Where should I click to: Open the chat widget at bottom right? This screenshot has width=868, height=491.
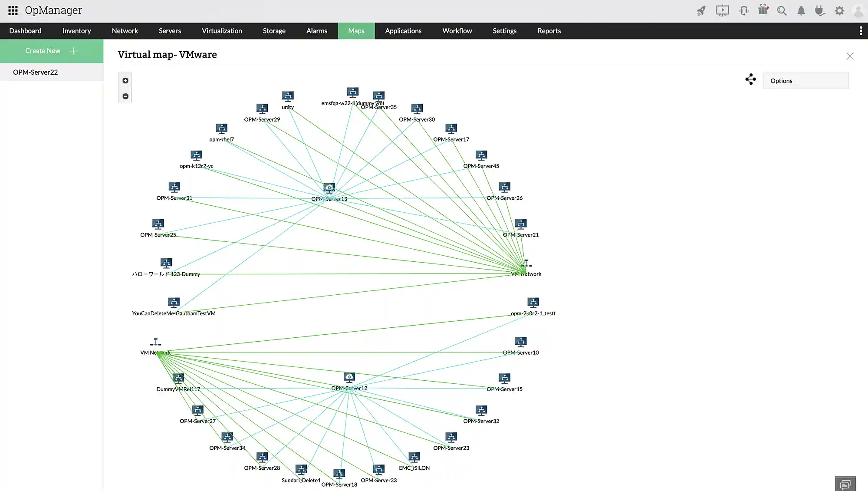[x=845, y=484]
